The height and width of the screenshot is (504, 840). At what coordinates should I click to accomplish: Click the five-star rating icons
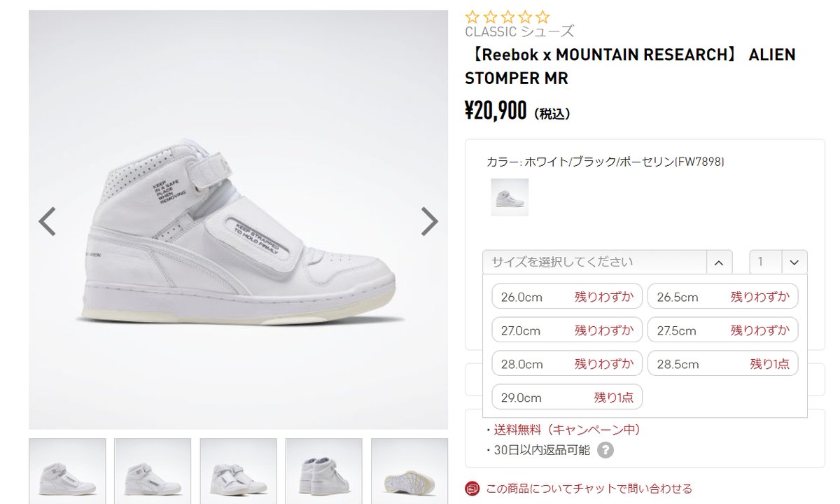pyautogui.click(x=507, y=17)
